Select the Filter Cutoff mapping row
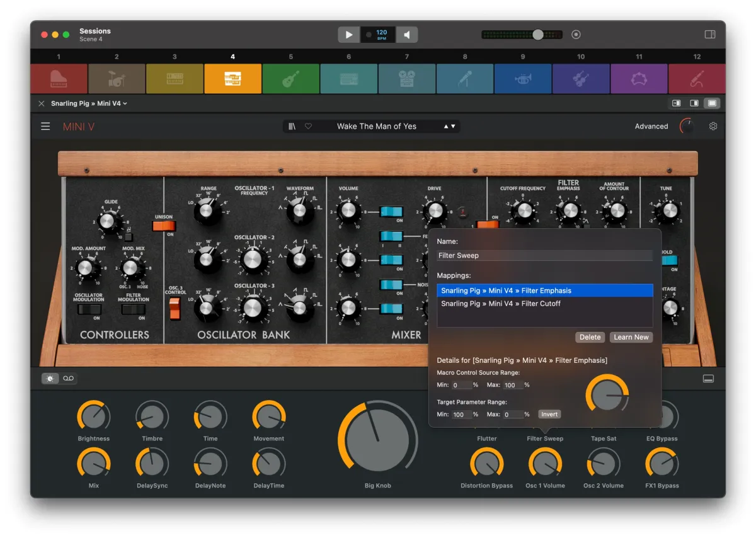Image resolution: width=756 pixels, height=538 pixels. tap(545, 304)
